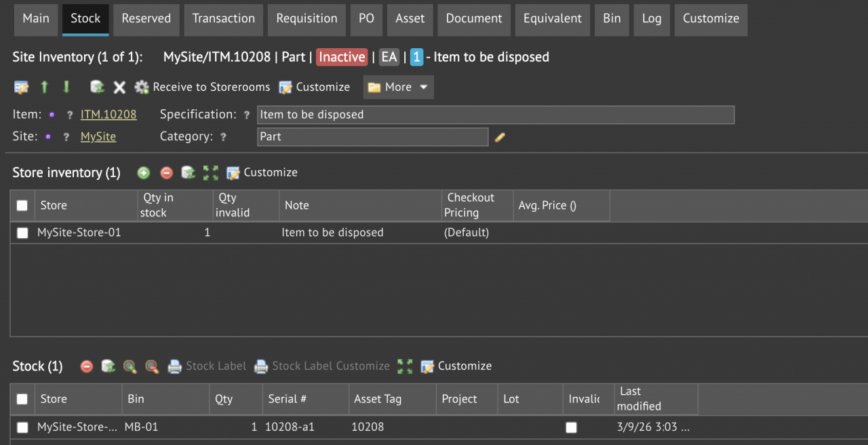Remove a stock row with the red minus icon

[x=86, y=366]
